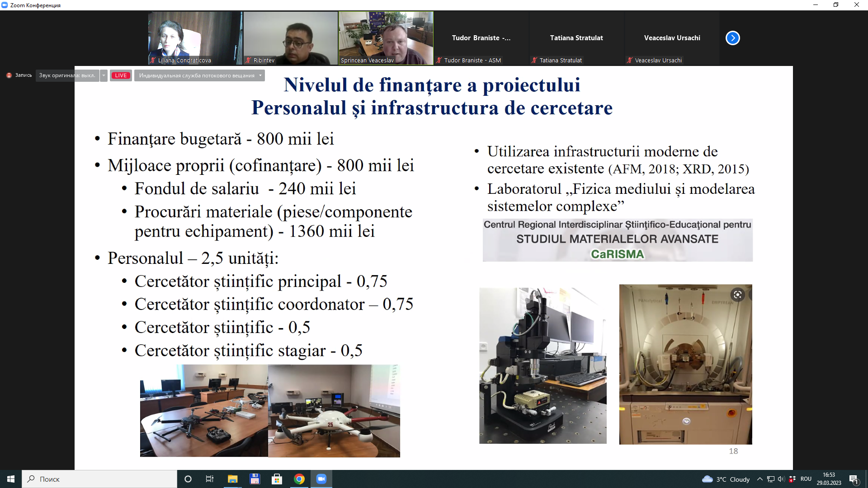Open File Explorer from taskbar
The height and width of the screenshot is (488, 868).
(x=232, y=479)
